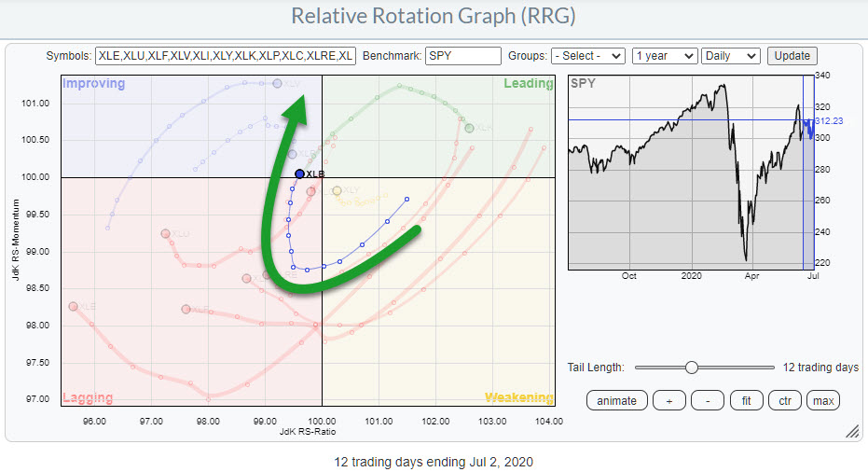Open the Groups select dropdown
The image size is (868, 472).
coord(587,56)
